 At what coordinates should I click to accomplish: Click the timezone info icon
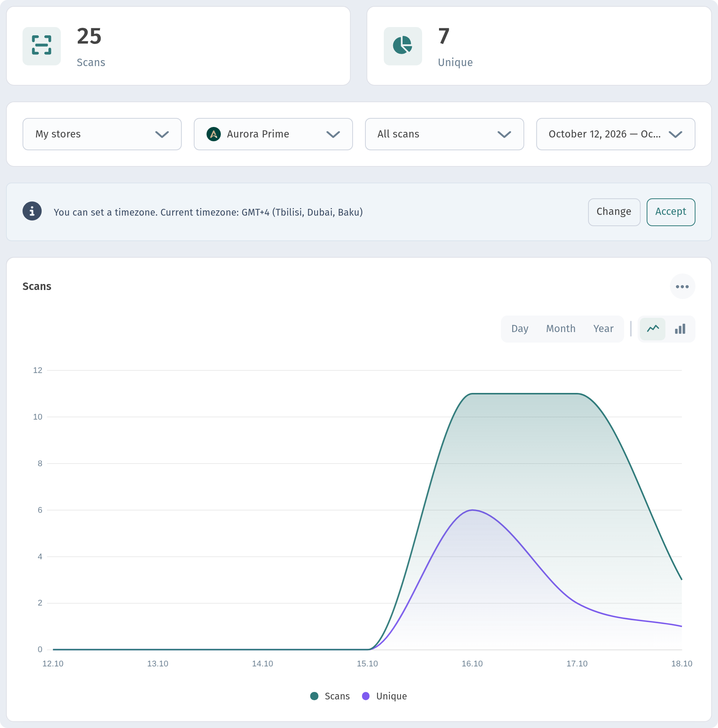point(32,211)
